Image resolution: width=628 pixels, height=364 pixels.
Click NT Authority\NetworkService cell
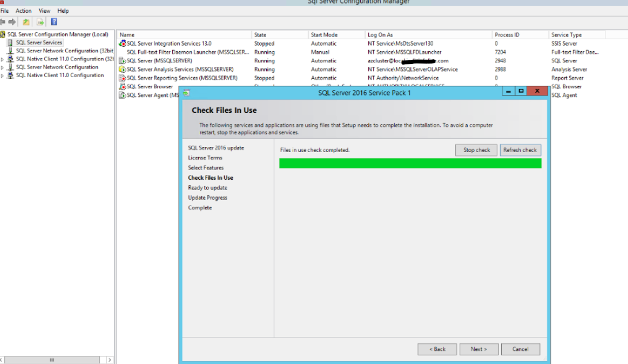[x=403, y=78]
